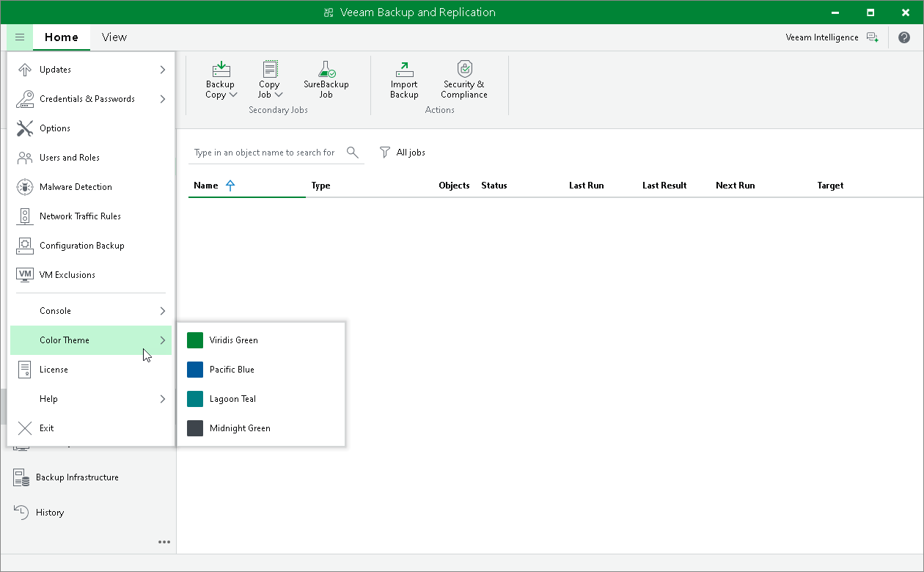The height and width of the screenshot is (572, 924).
Task: Click the Malware Detection bug icon
Action: (25, 187)
